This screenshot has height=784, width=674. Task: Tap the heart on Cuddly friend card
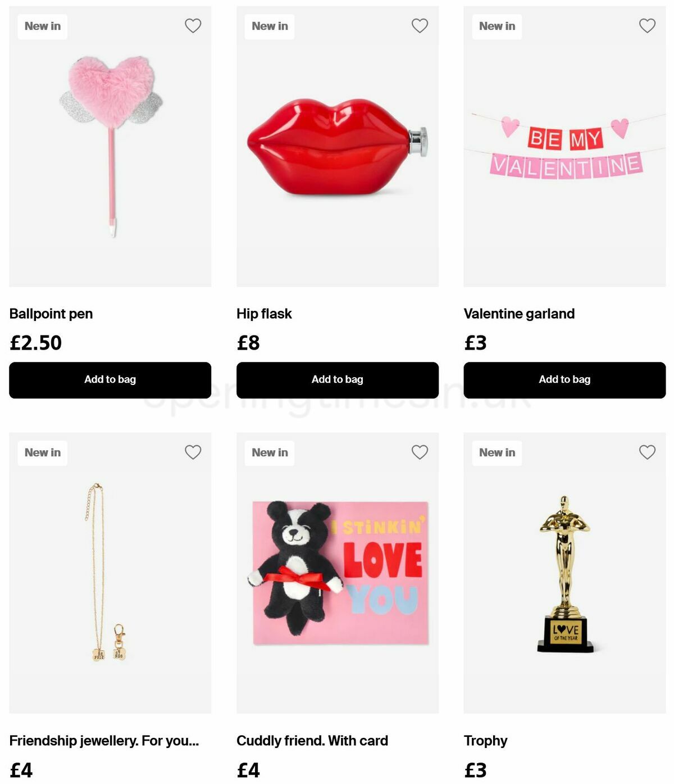coord(420,452)
